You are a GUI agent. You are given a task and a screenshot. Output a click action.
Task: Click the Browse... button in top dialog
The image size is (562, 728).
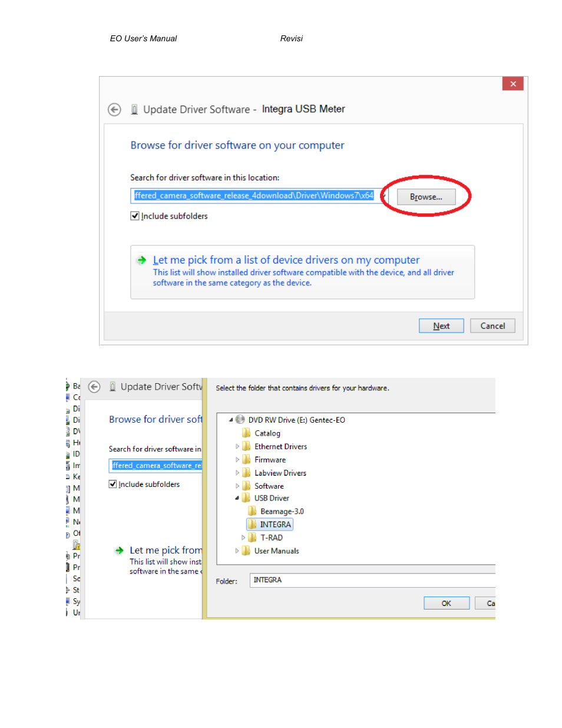tap(426, 197)
